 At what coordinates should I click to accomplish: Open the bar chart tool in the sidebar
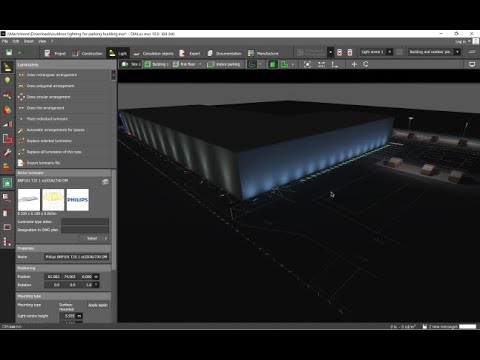(7, 124)
